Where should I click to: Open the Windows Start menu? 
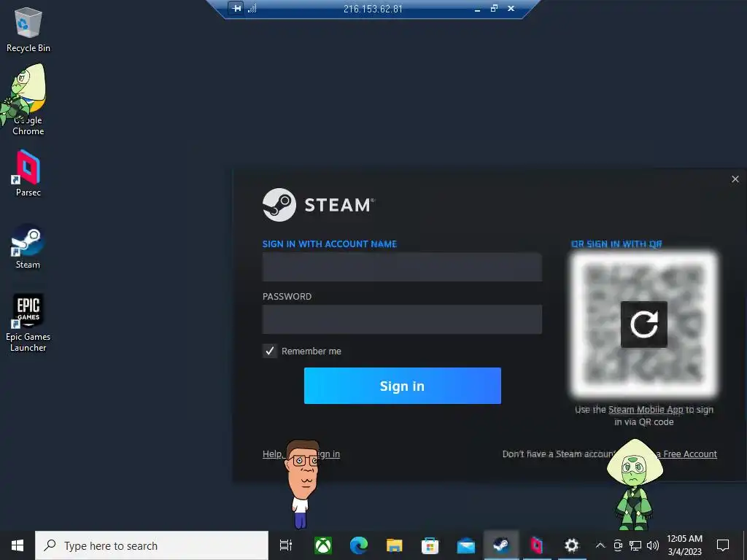click(x=18, y=545)
